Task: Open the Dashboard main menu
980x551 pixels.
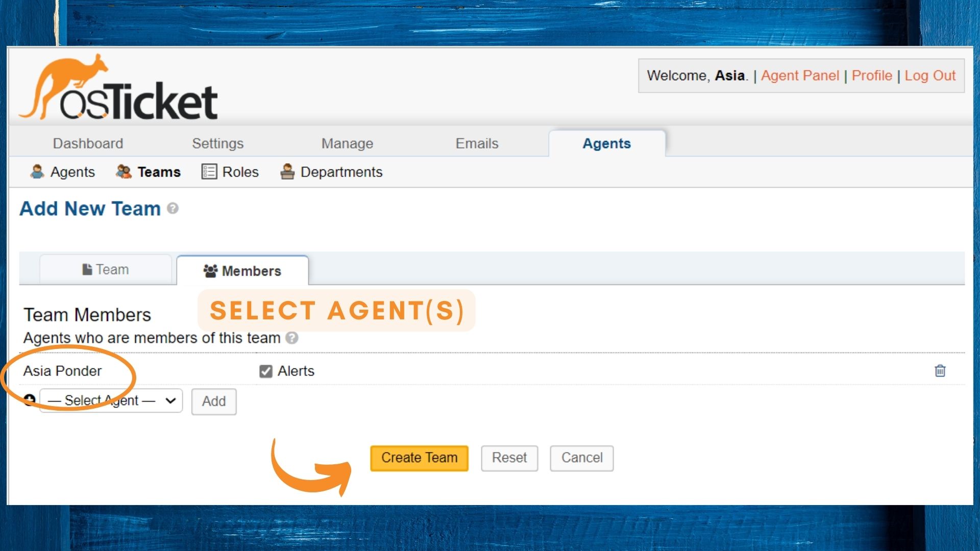Action: point(88,143)
